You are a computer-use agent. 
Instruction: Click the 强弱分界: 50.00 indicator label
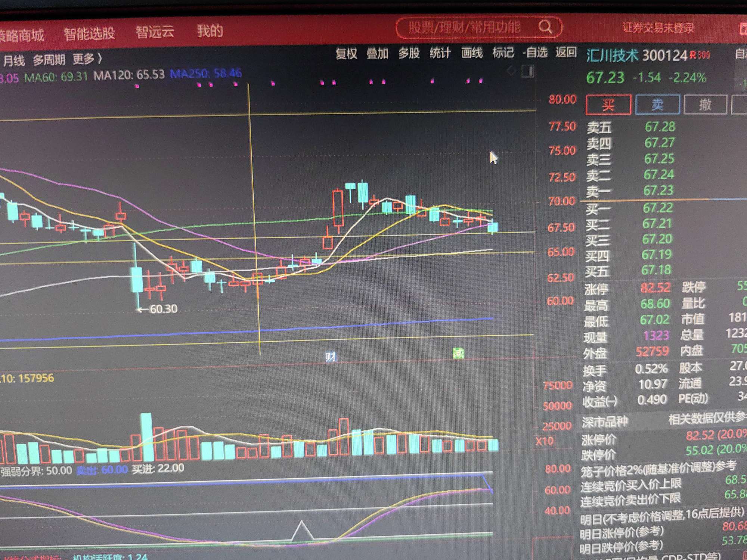click(36, 471)
